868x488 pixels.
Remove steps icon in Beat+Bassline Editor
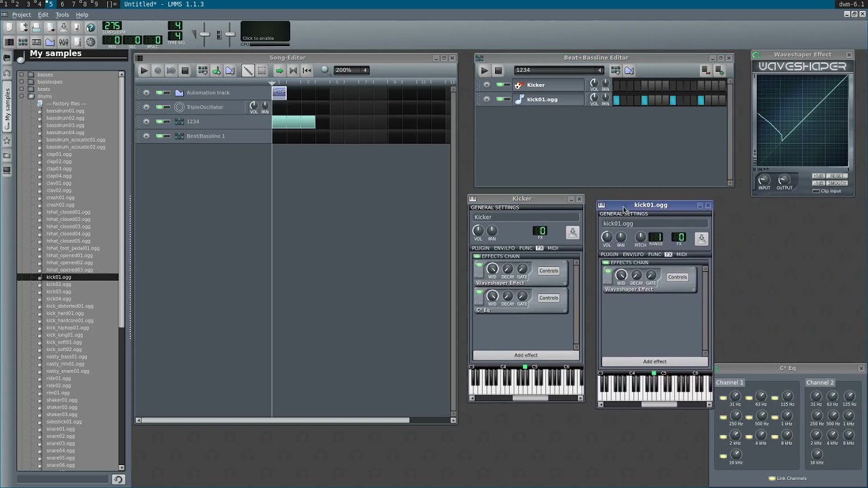(x=706, y=70)
